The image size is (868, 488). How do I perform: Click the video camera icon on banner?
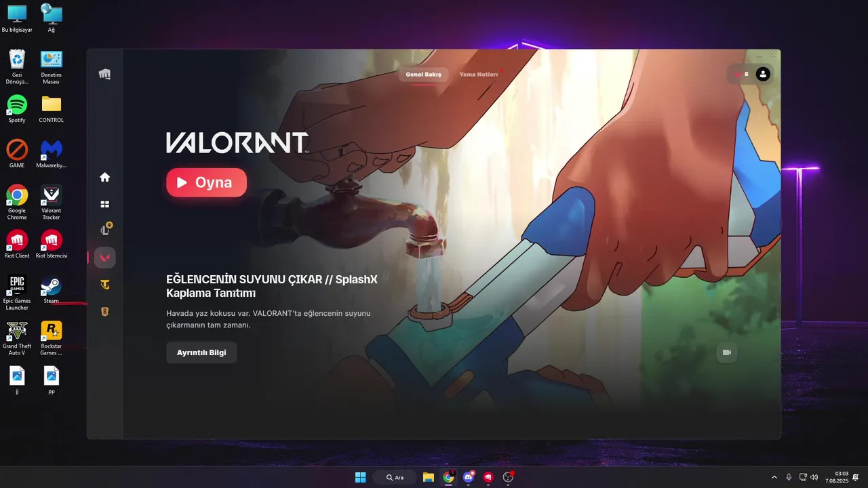(x=727, y=352)
